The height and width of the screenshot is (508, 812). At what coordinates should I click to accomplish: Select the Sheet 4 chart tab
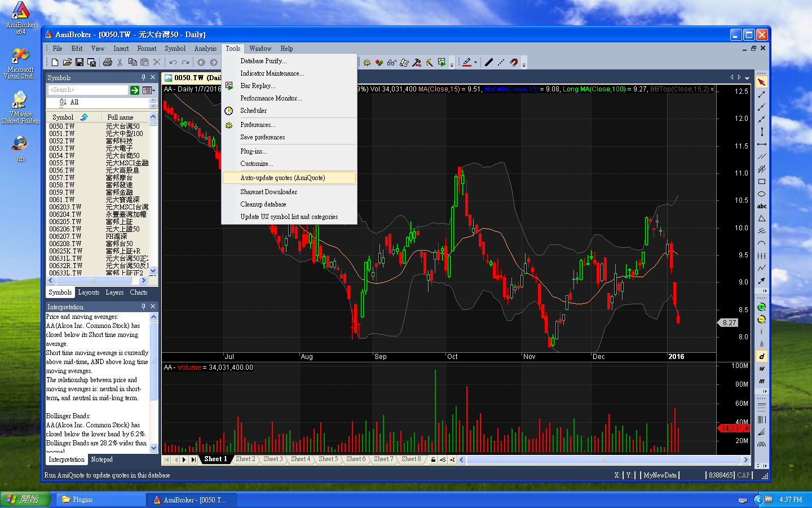(x=300, y=459)
